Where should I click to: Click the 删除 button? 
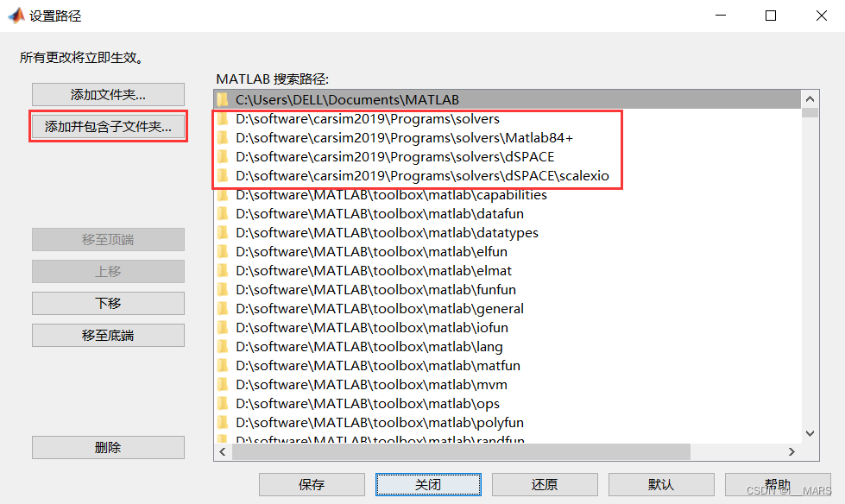pos(108,447)
